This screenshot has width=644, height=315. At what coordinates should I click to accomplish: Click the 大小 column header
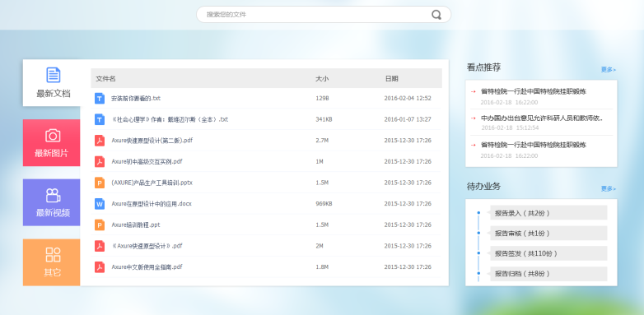pos(322,79)
